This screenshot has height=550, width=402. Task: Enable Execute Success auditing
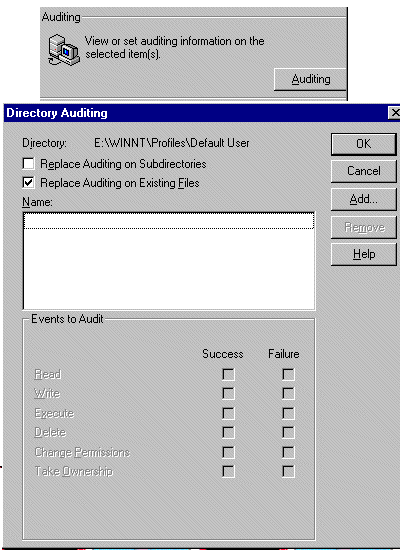(228, 413)
